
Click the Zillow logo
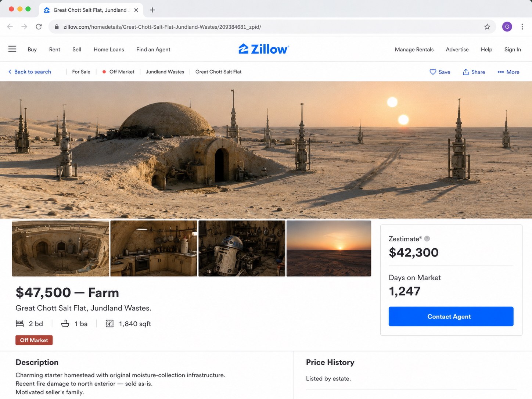click(264, 49)
